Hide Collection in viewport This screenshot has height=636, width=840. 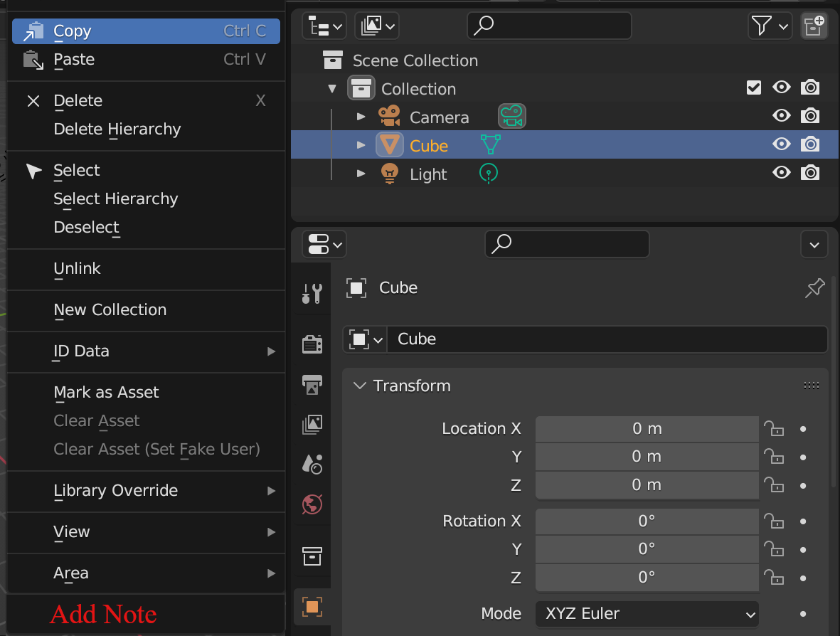(782, 87)
